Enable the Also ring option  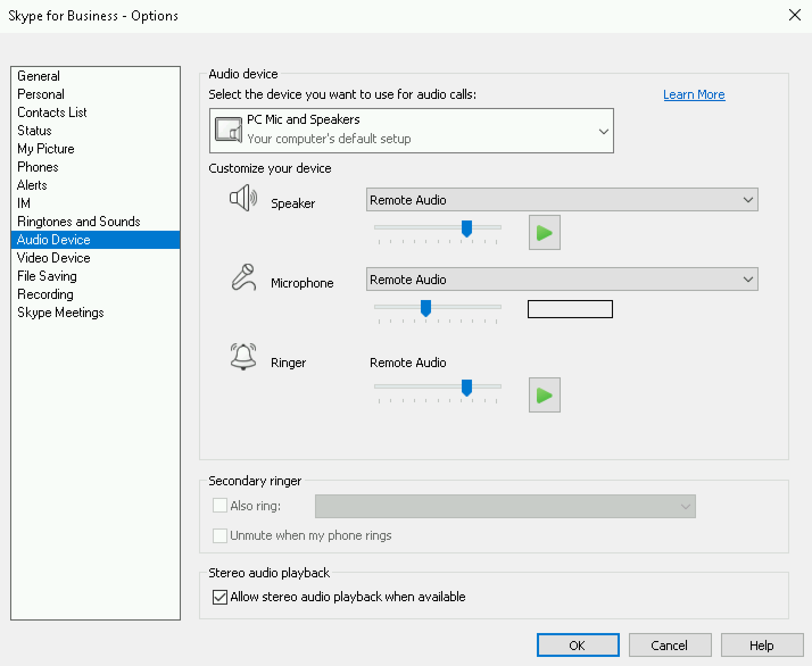[x=220, y=505]
